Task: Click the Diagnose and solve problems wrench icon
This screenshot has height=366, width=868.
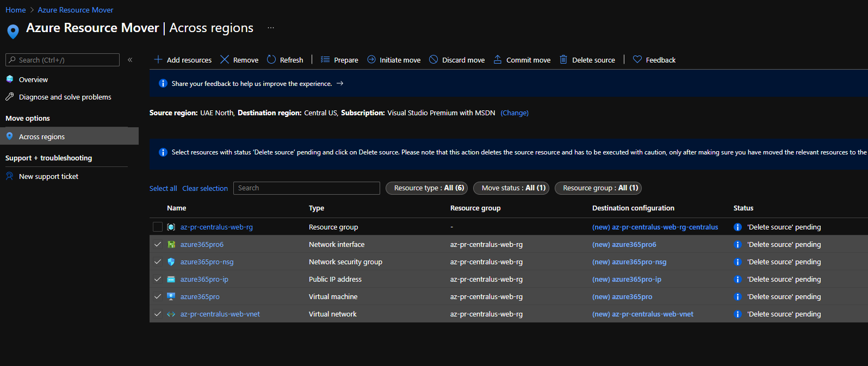Action: pyautogui.click(x=10, y=96)
